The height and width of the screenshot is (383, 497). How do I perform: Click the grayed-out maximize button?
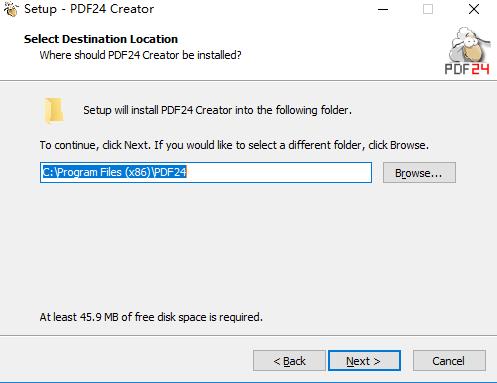[x=428, y=9]
